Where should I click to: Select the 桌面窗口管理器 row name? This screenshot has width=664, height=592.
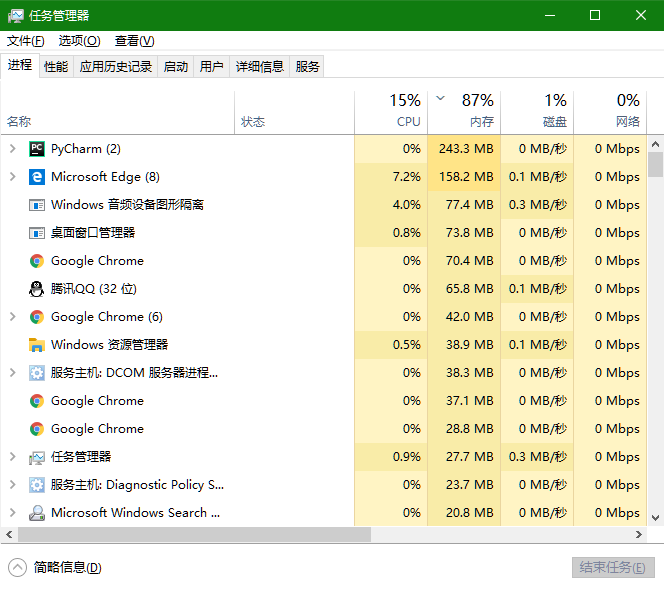[x=93, y=233]
